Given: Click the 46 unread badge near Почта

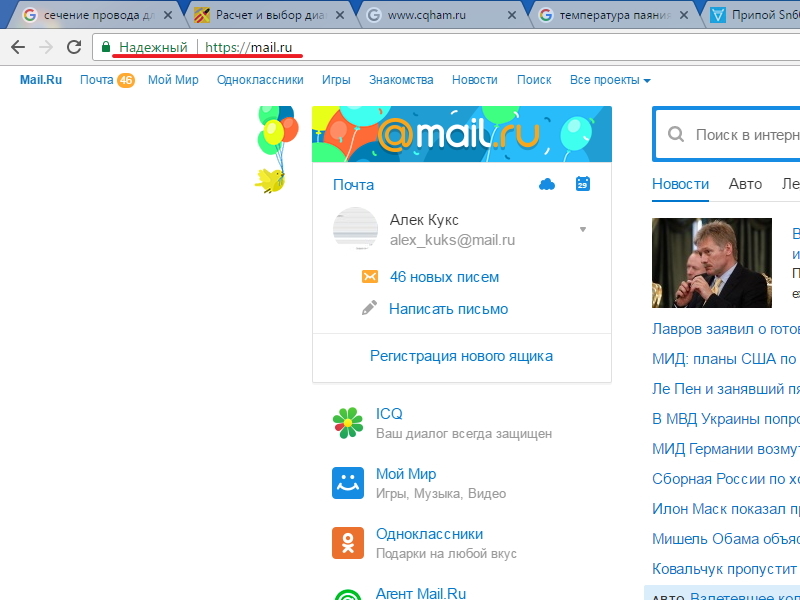Looking at the screenshot, I should [126, 81].
